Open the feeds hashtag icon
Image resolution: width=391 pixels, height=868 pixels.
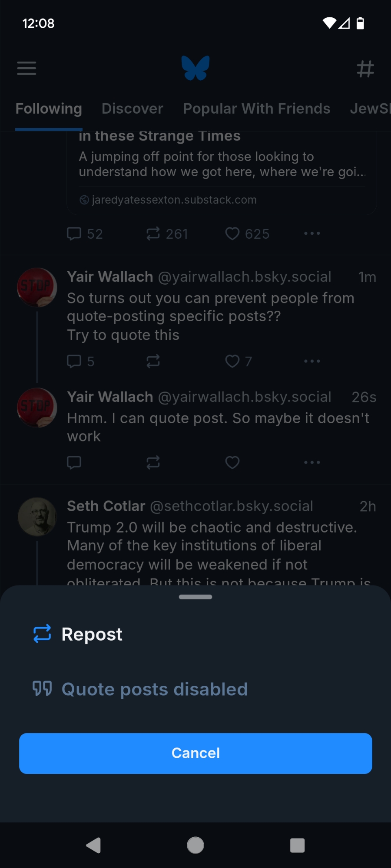pos(365,69)
